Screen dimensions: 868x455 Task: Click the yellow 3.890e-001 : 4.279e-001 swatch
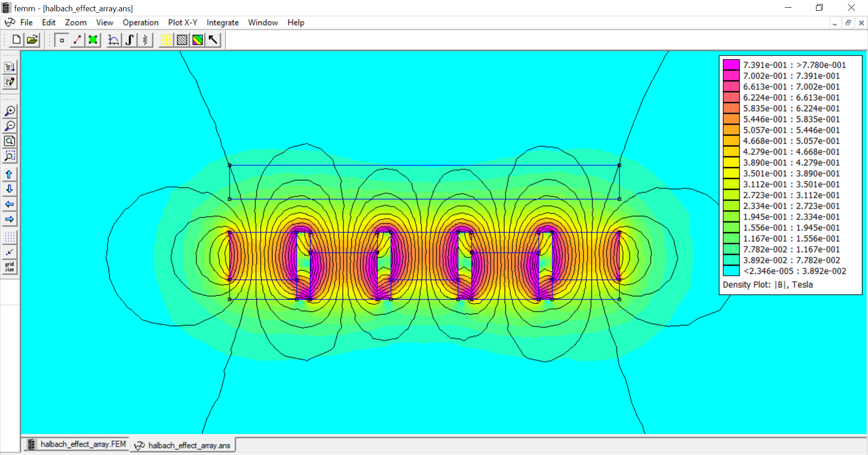click(x=731, y=162)
